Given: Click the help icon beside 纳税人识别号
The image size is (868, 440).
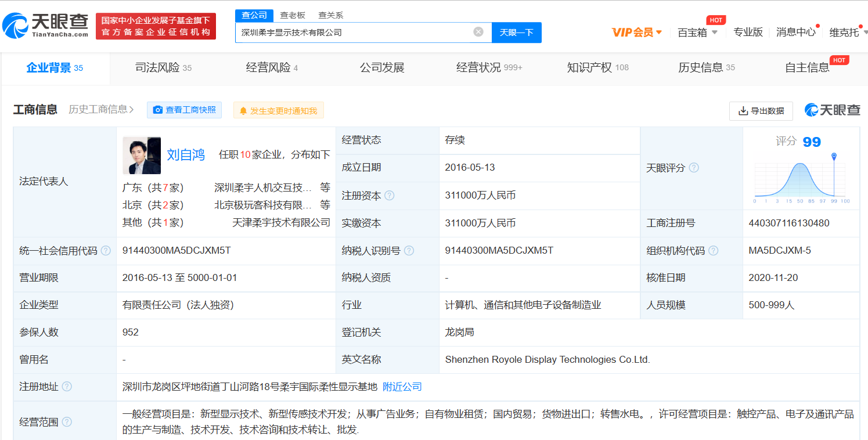Looking at the screenshot, I should point(409,251).
